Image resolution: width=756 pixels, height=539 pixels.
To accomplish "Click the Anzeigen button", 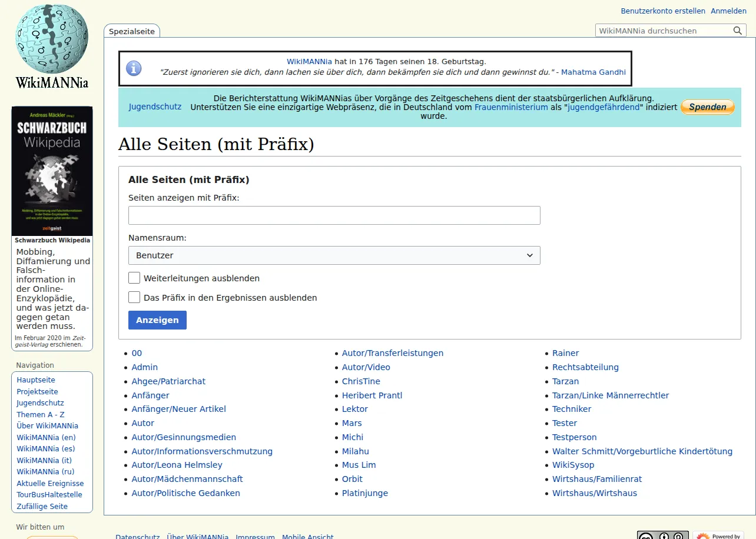I will pyautogui.click(x=157, y=320).
